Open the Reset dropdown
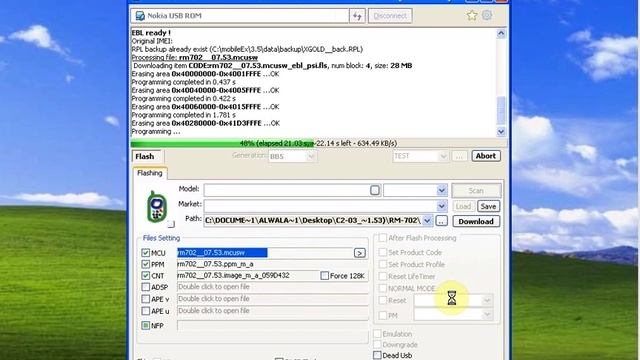Image resolution: width=640 pixels, height=360 pixels. [487, 301]
